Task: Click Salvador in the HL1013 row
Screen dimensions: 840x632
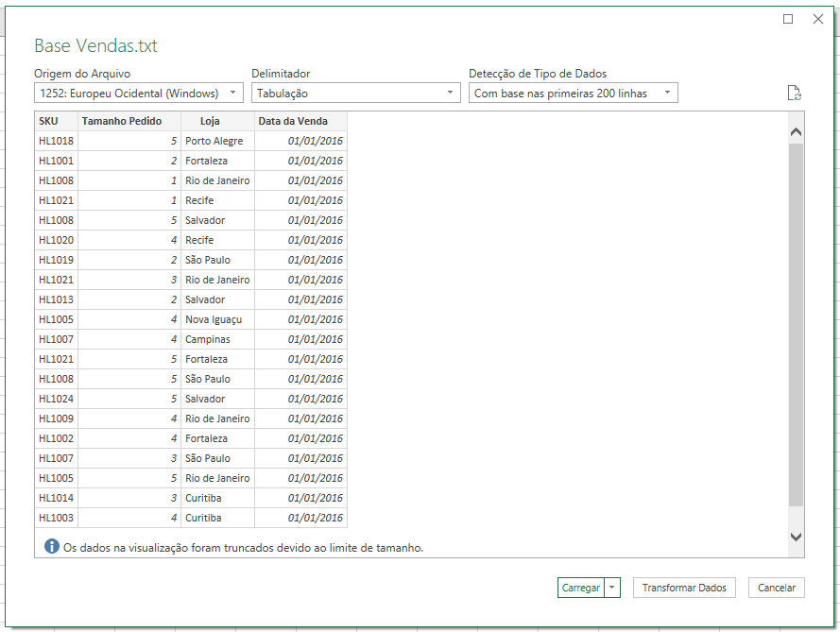Action: pyautogui.click(x=217, y=299)
